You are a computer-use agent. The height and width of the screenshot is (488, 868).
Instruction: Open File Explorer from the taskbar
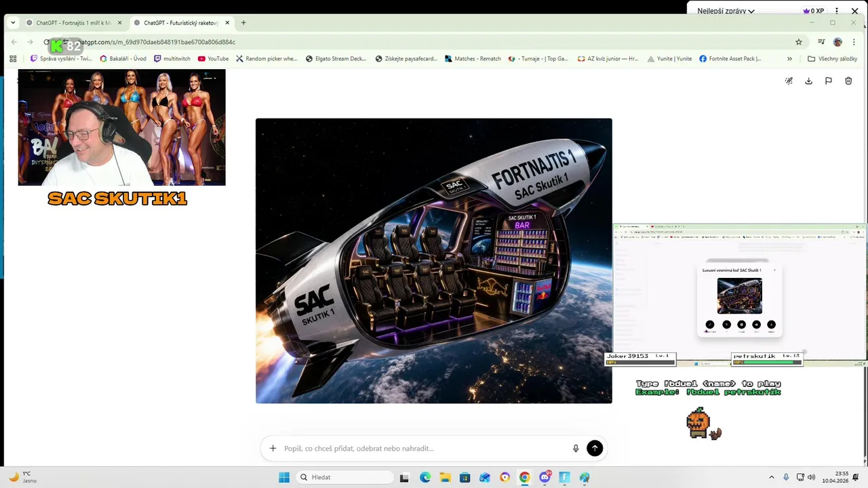coord(445,477)
